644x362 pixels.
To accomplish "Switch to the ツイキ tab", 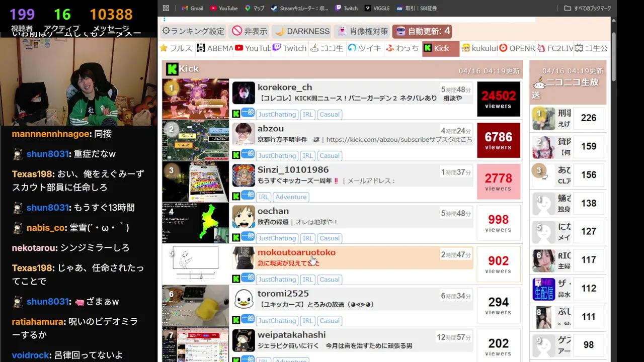I will tap(364, 48).
